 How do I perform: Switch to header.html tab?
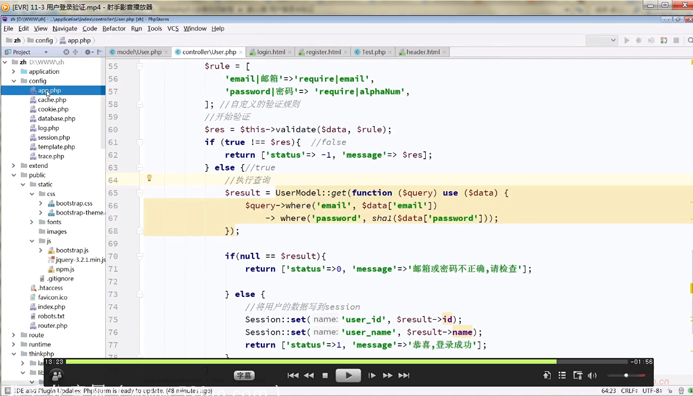tap(423, 52)
